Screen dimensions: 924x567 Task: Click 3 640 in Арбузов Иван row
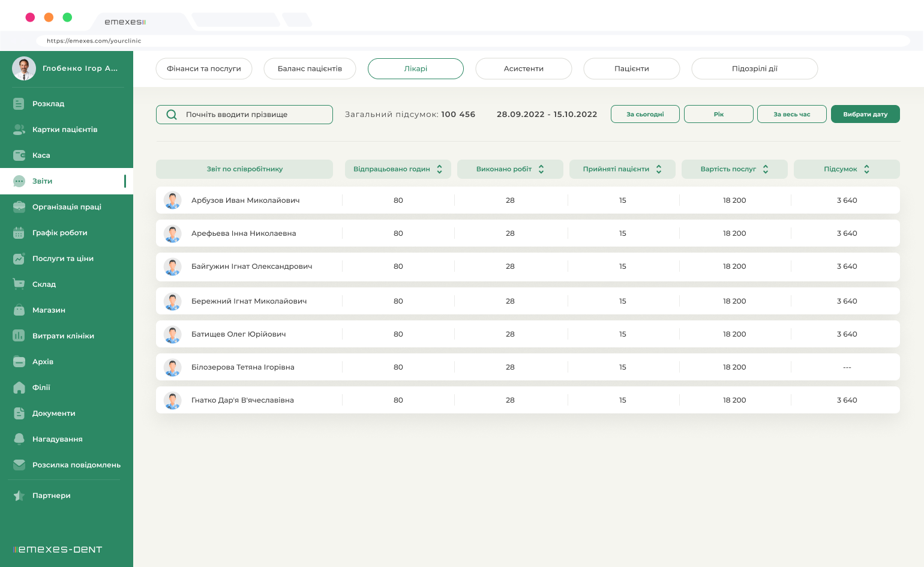coord(847,200)
